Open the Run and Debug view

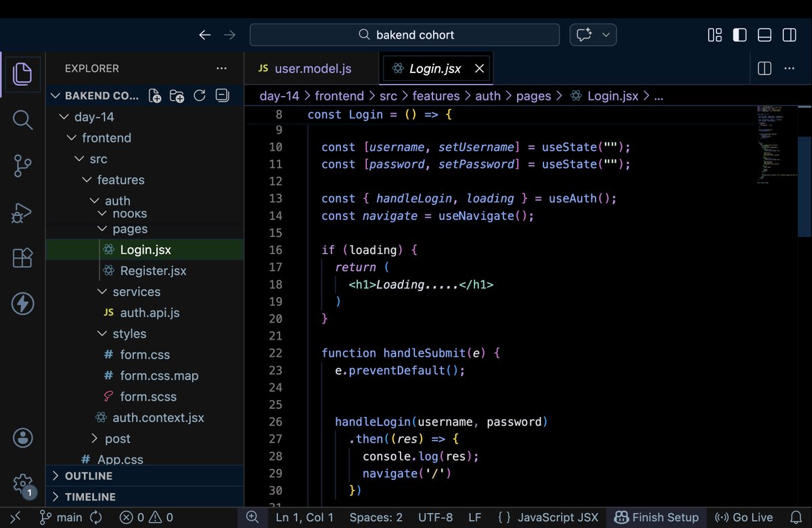click(x=22, y=213)
